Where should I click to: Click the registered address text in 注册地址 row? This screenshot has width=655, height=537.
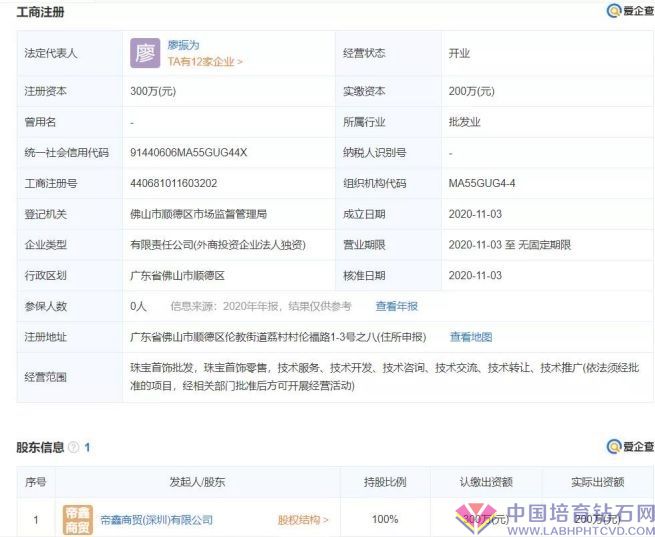(278, 337)
